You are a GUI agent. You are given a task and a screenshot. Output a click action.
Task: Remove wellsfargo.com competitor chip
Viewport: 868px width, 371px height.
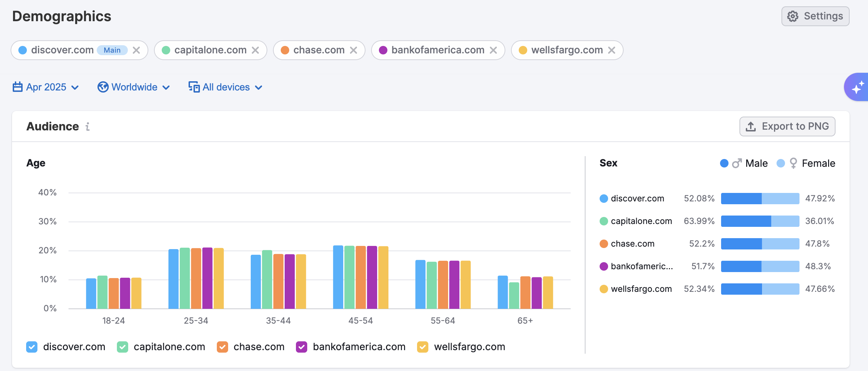(612, 50)
